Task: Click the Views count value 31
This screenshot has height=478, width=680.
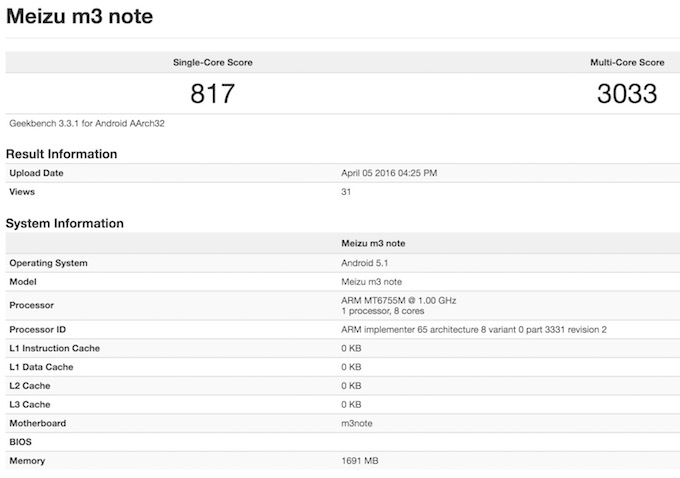Action: click(347, 191)
